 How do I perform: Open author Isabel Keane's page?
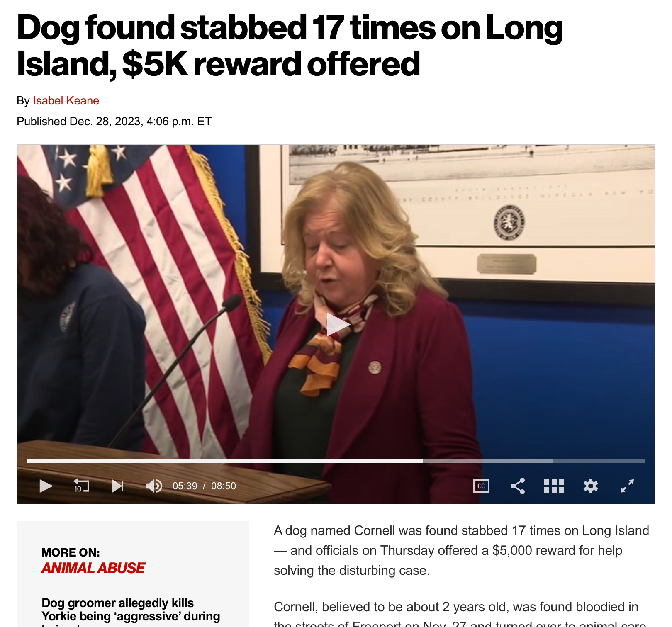(66, 101)
